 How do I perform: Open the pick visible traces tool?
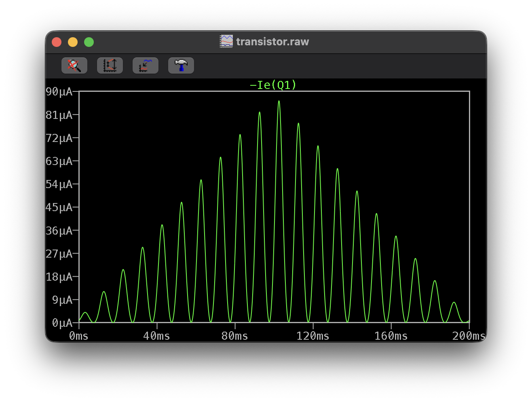point(146,66)
